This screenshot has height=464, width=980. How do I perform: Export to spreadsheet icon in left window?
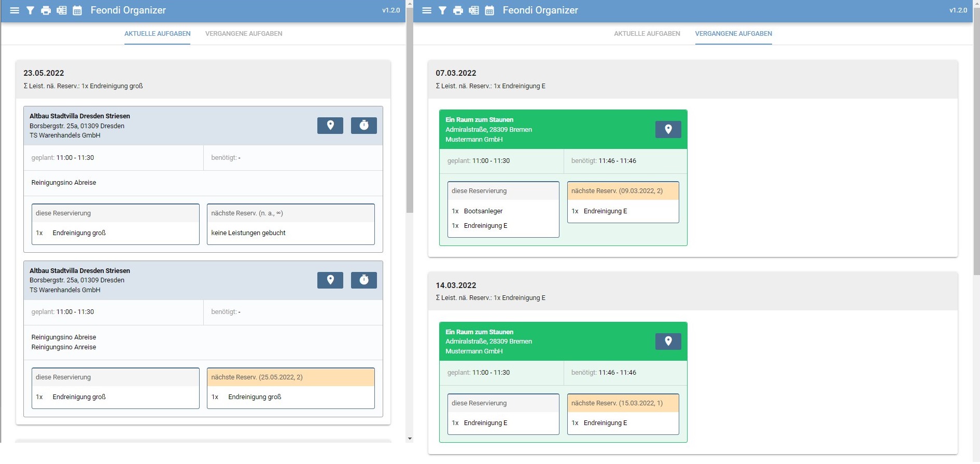pyautogui.click(x=62, y=10)
